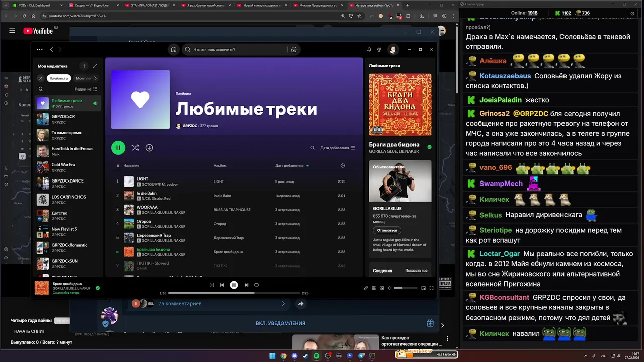Image resolution: width=644 pixels, height=362 pixels.
Task: Open LOS CARPINCHOS playlist in library
Action: [68, 199]
